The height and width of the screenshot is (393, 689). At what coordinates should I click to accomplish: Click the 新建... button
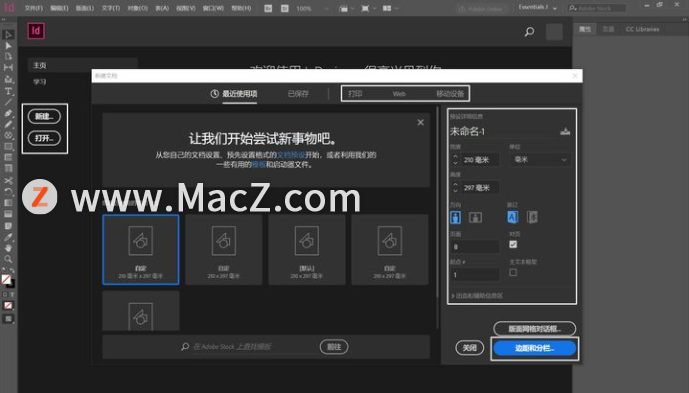coord(44,116)
